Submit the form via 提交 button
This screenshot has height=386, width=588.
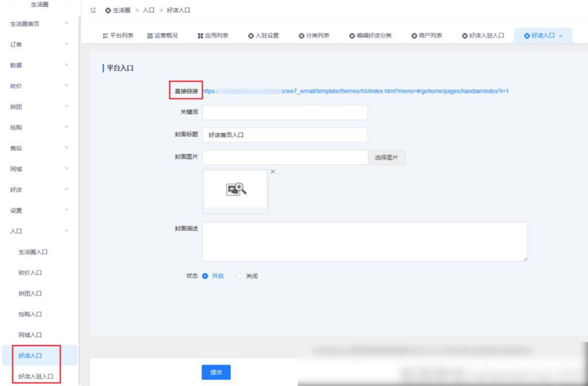coord(216,372)
